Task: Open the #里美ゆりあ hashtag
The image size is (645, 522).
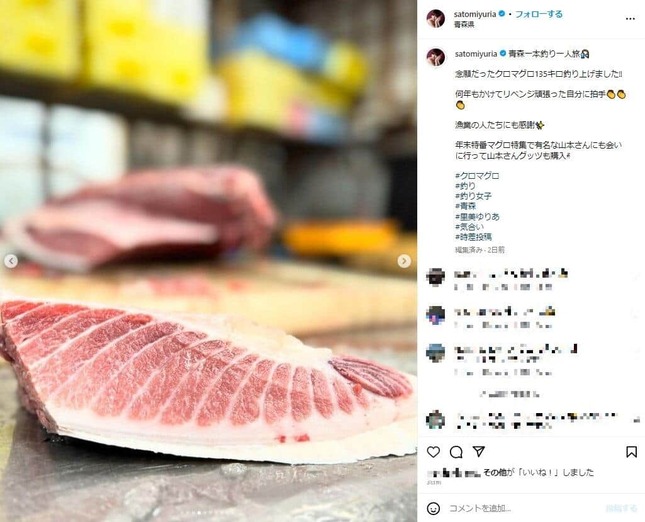Action: [x=477, y=216]
